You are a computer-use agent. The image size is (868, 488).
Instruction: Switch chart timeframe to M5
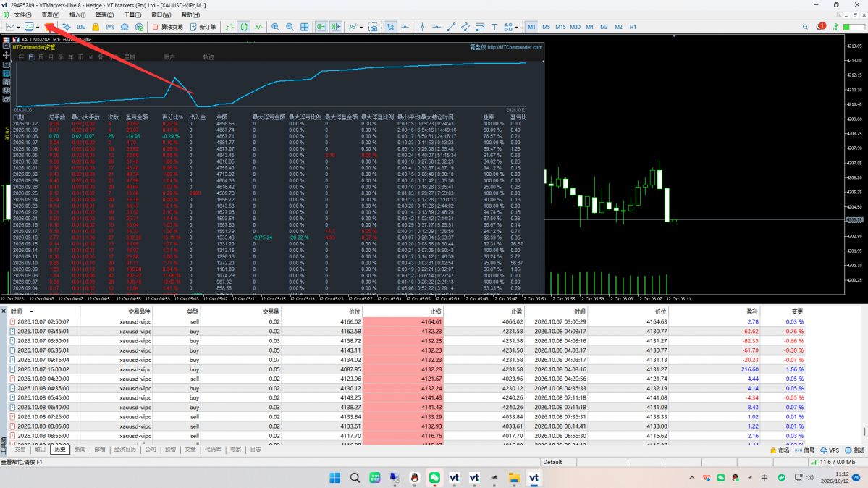point(546,27)
